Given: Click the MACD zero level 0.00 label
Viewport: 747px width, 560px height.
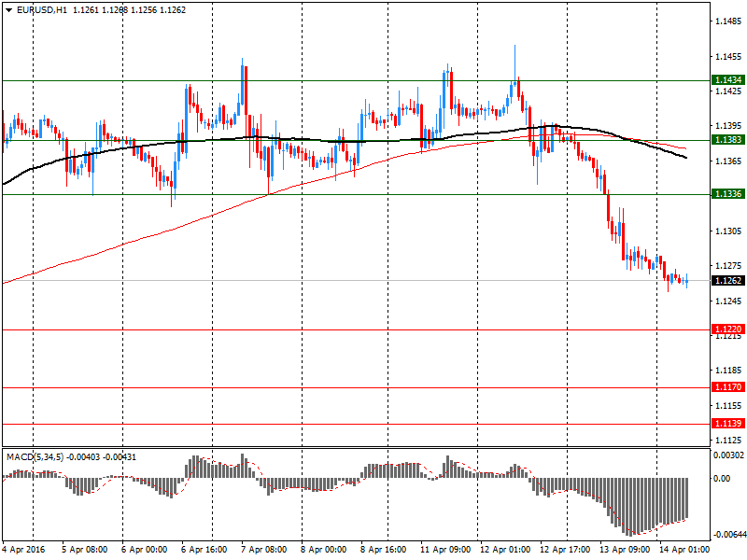Looking at the screenshot, I should (x=722, y=479).
